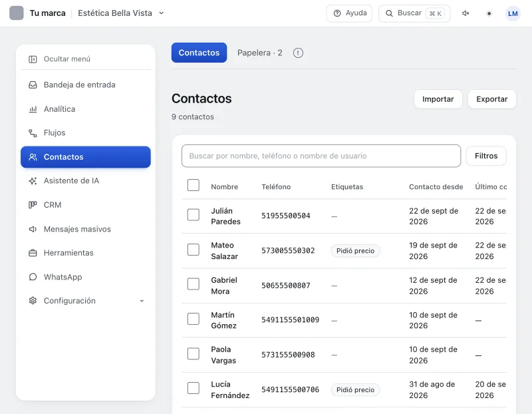Open the Filtros button

(x=486, y=156)
